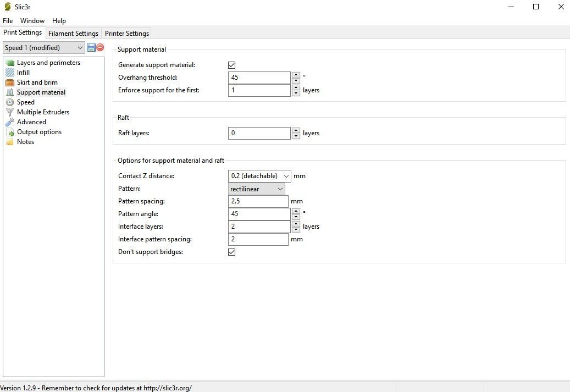Click the save preset floppy disk icon

[x=91, y=47]
